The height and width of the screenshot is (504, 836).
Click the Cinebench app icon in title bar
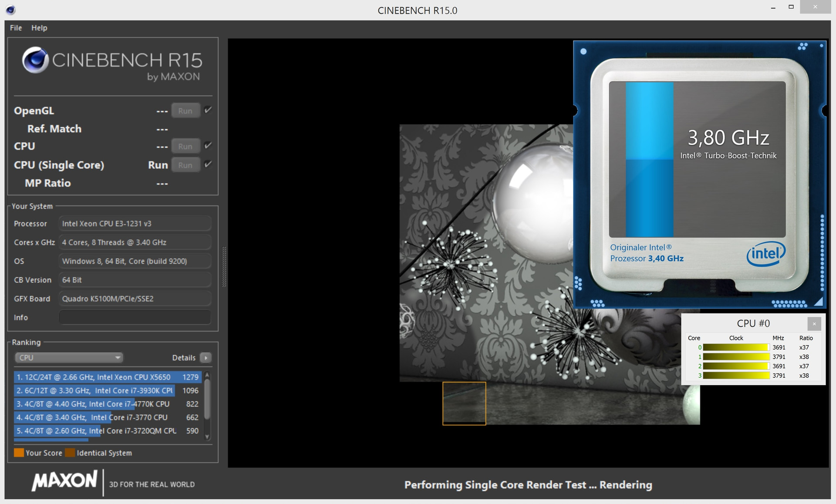(11, 10)
